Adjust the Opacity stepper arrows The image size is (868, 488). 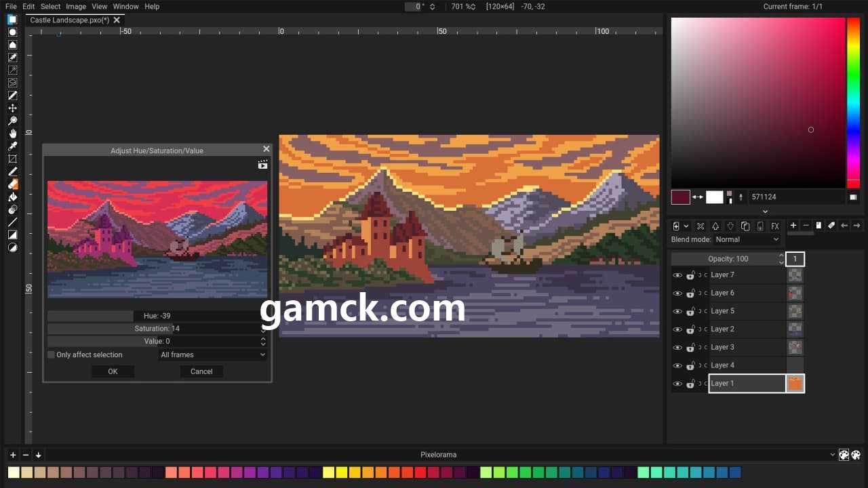pyautogui.click(x=780, y=259)
